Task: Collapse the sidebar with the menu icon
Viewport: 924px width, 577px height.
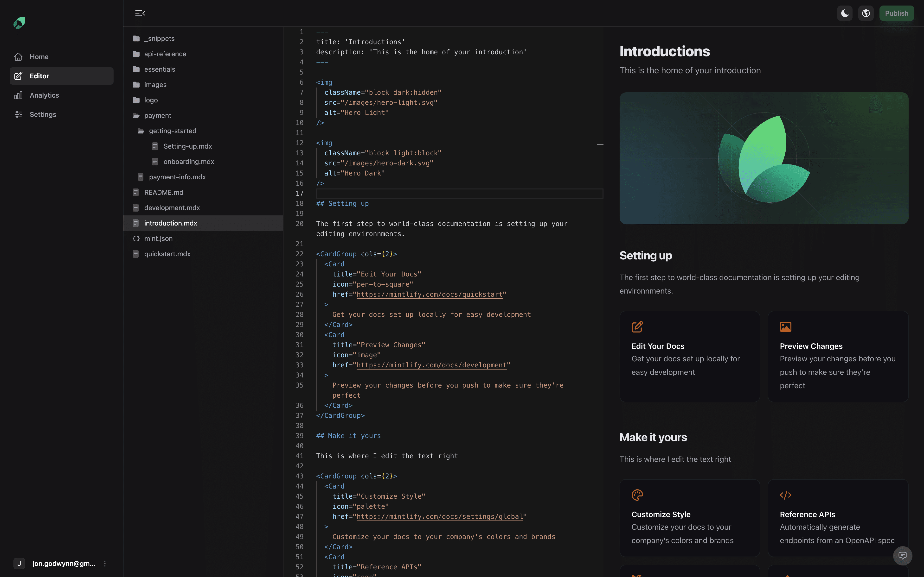Action: pyautogui.click(x=140, y=13)
